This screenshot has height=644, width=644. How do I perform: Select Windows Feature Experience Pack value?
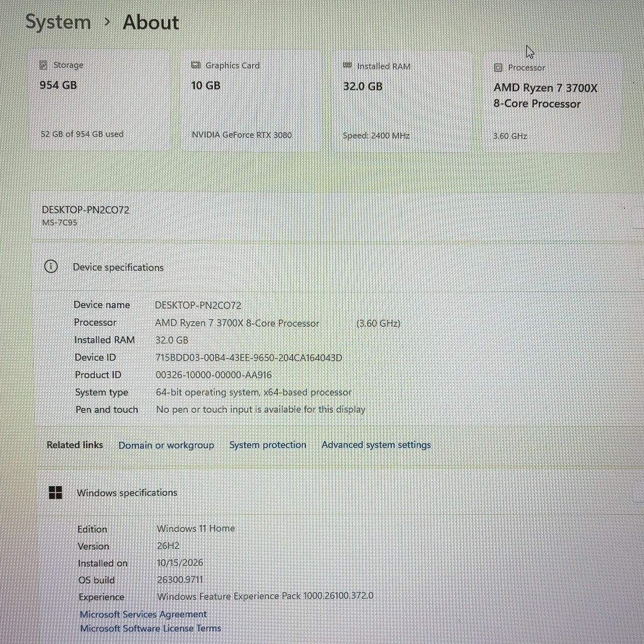coord(265,596)
